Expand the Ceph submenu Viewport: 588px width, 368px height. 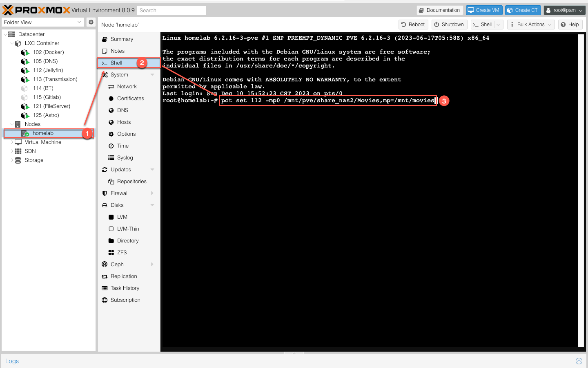tap(153, 265)
